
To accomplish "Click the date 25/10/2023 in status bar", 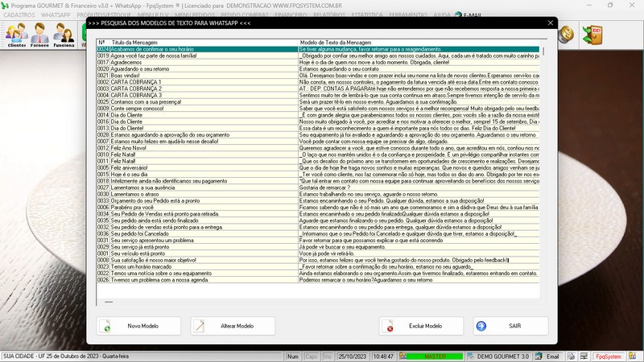I will click(x=352, y=356).
